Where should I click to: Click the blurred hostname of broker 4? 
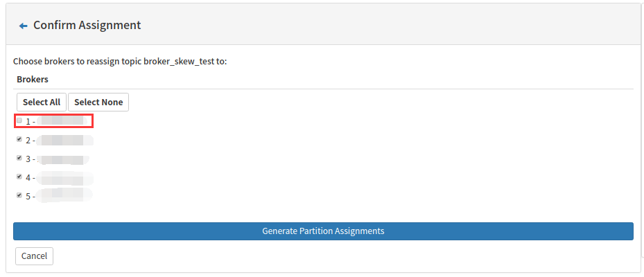click(x=64, y=177)
